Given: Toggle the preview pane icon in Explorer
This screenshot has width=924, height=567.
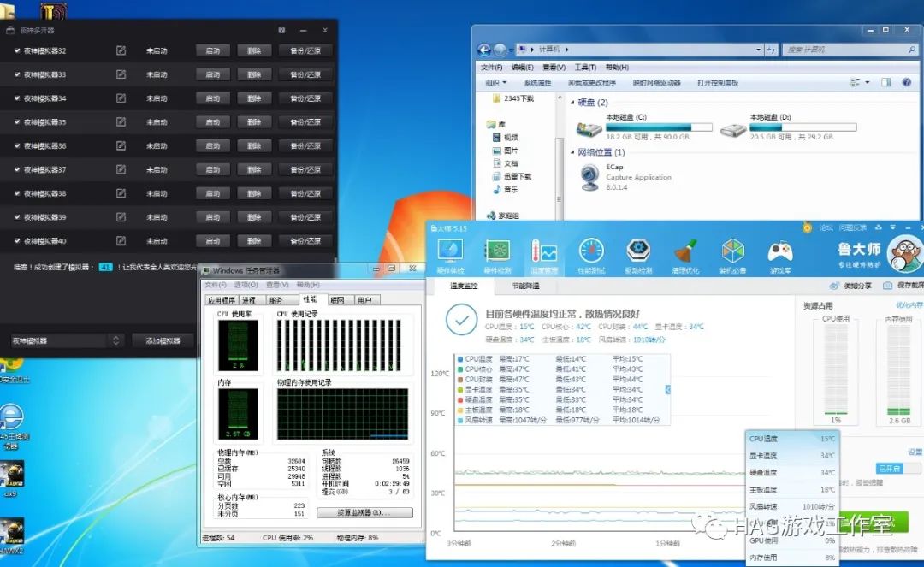Looking at the screenshot, I should [885, 82].
